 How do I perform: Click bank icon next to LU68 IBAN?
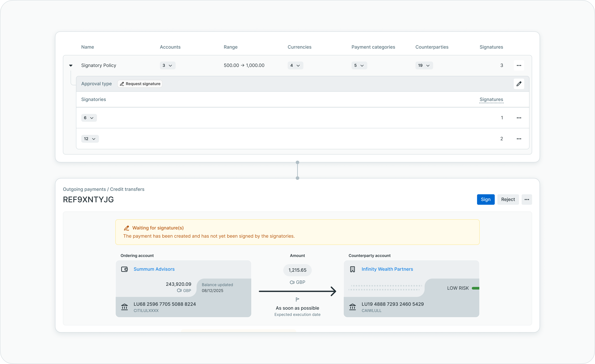point(124,307)
